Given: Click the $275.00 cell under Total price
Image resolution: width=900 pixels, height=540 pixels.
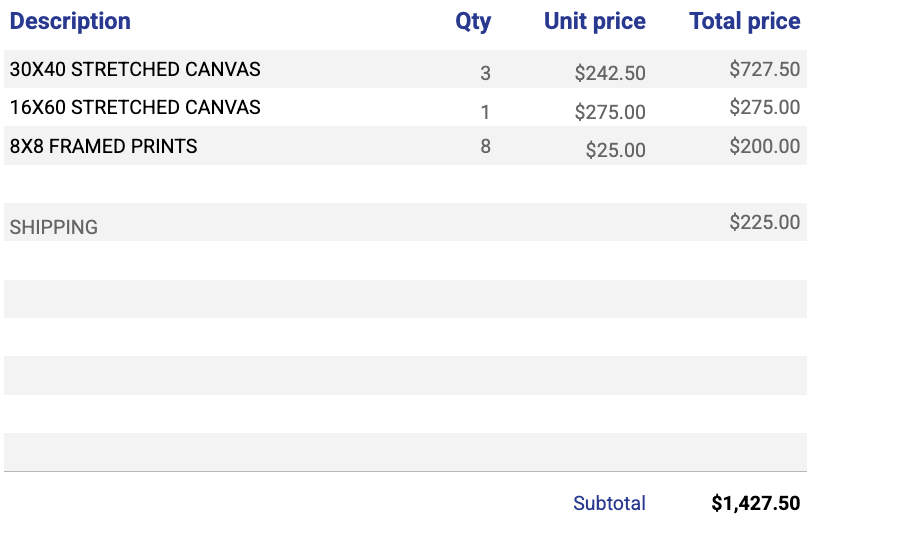Looking at the screenshot, I should coord(764,107).
